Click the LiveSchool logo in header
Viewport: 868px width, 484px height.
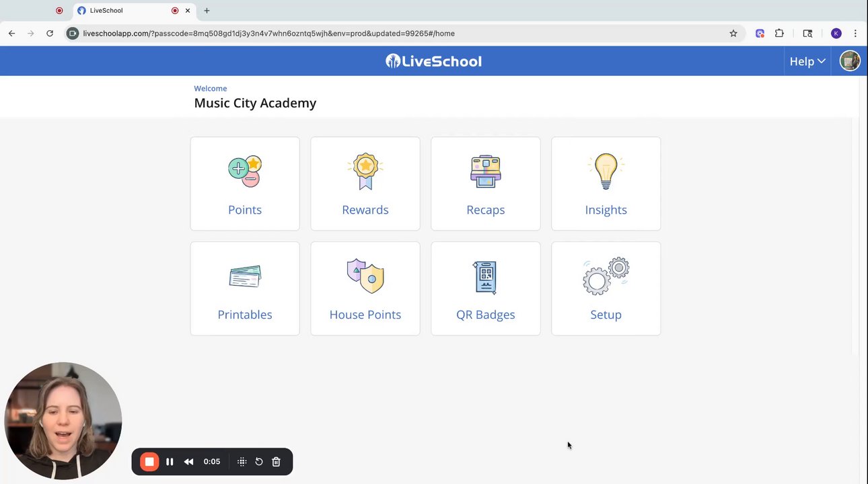click(433, 61)
